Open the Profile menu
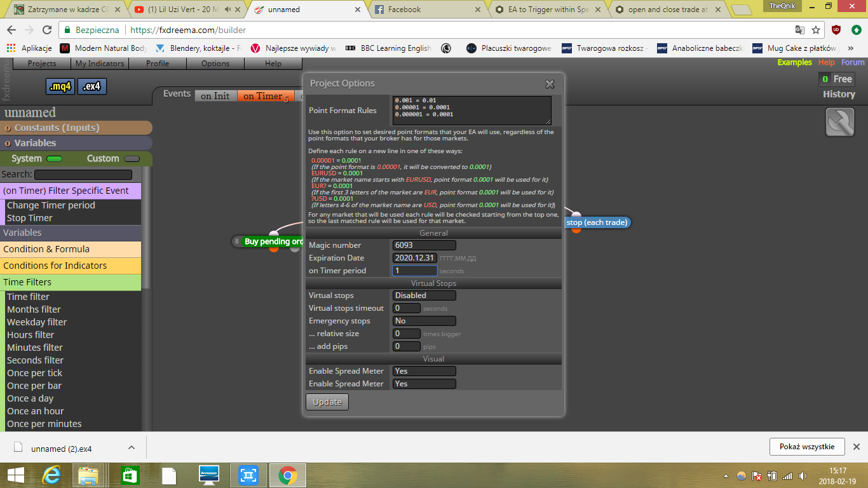Screen dimensions: 868x488 (x=158, y=64)
